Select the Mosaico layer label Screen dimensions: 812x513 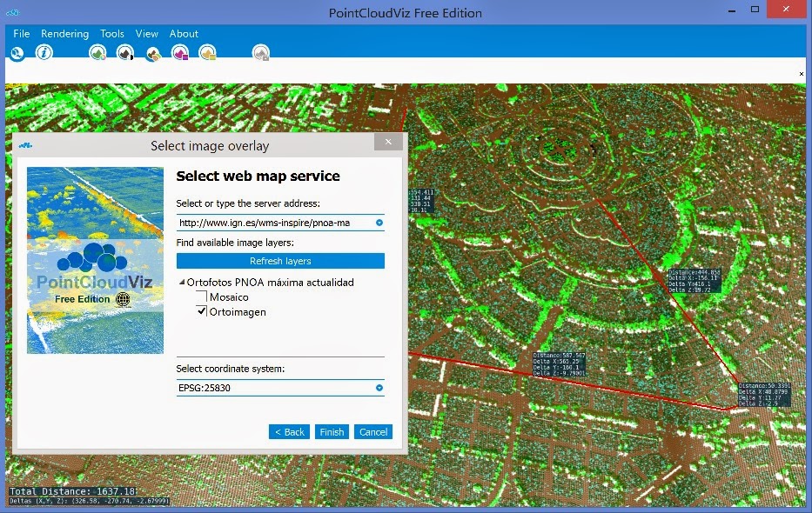click(229, 296)
